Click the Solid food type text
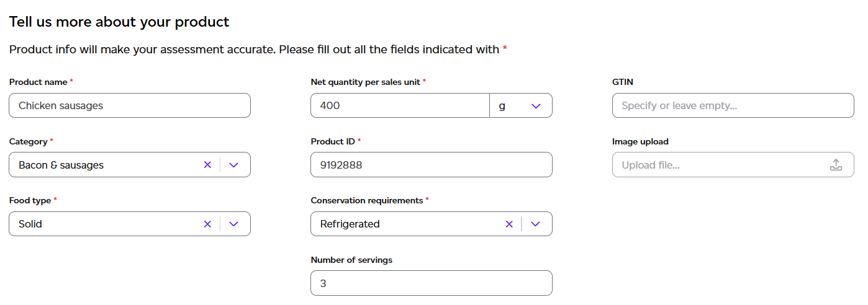The width and height of the screenshot is (868, 305). point(30,224)
